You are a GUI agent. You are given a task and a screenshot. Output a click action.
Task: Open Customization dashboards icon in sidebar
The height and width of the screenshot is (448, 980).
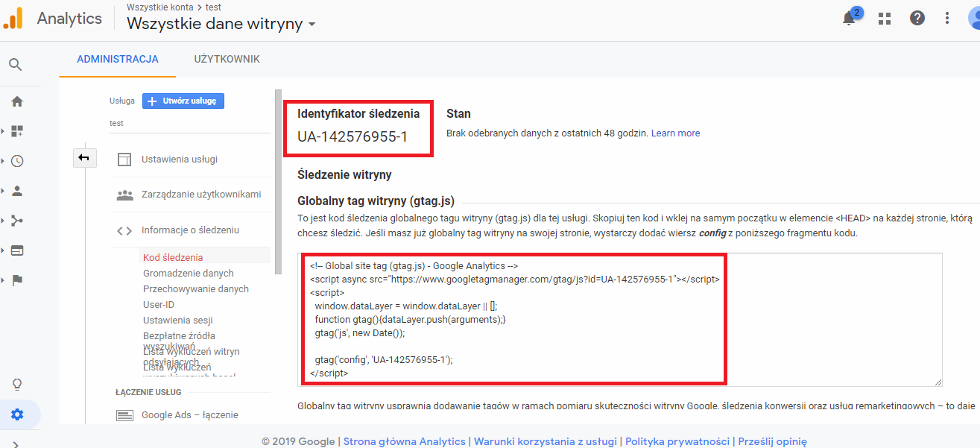pos(16,131)
